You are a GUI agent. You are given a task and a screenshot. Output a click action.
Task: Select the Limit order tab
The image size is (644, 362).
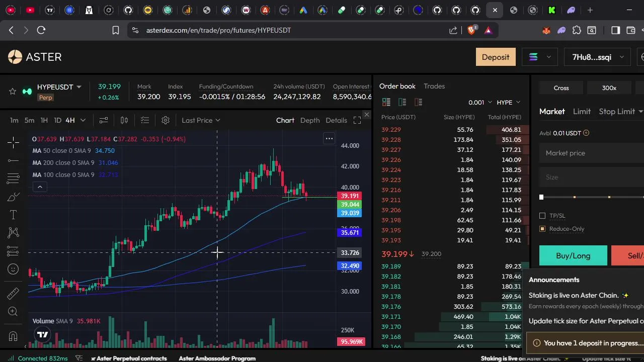(x=582, y=111)
